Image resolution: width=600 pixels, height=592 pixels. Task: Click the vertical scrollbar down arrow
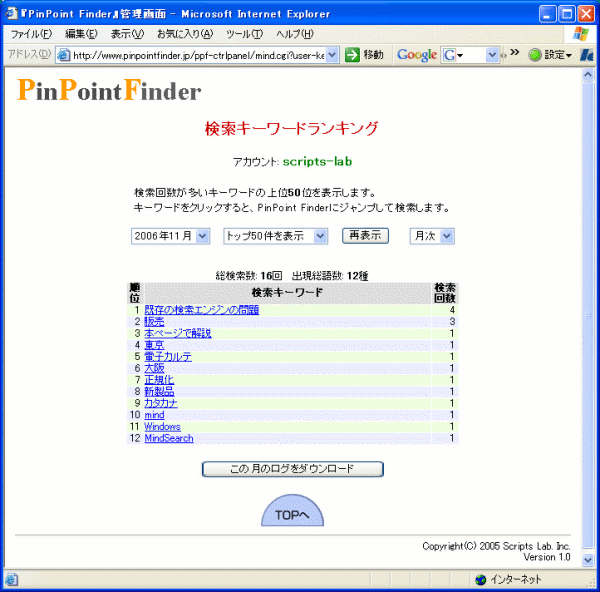[588, 560]
